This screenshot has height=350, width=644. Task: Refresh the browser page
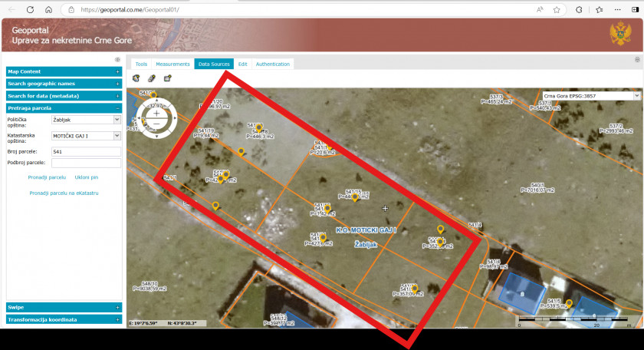(x=30, y=10)
